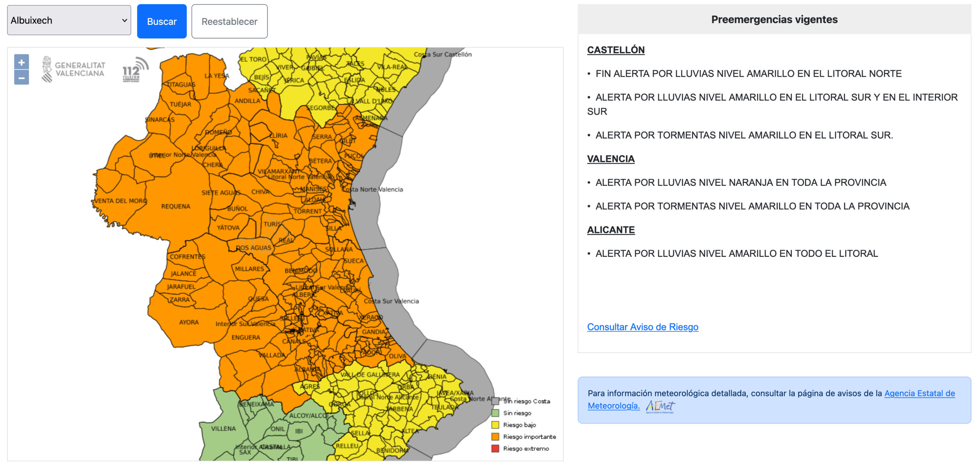This screenshot has width=980, height=466.
Task: Open the Albuixech municipality dropdown
Action: point(69,20)
